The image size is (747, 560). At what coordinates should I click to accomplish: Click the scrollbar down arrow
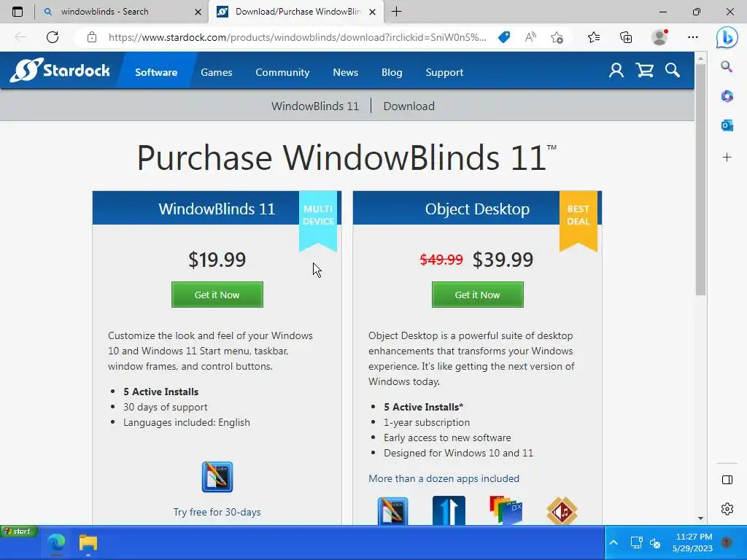click(x=700, y=518)
